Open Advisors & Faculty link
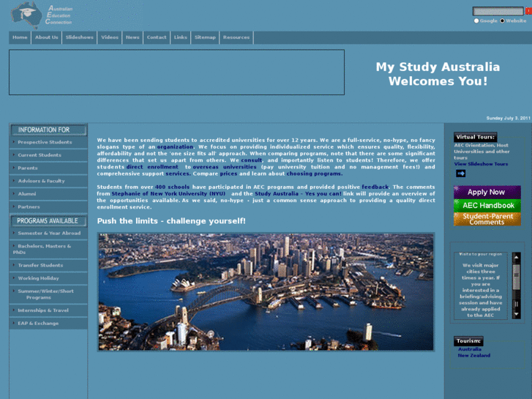The width and height of the screenshot is (532, 399). coord(48,181)
